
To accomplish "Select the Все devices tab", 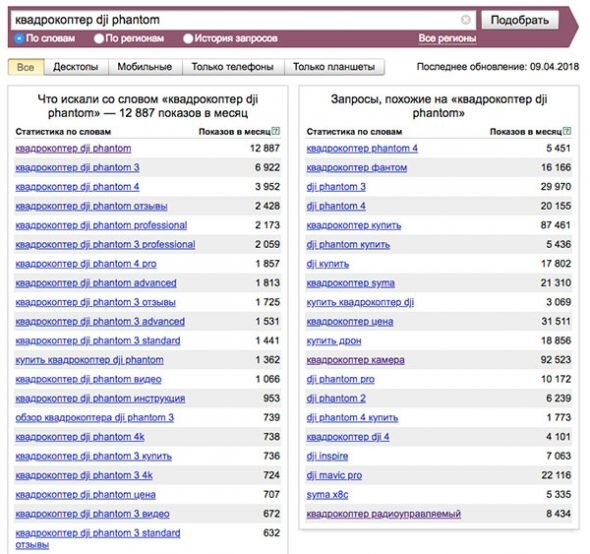I will coord(26,67).
